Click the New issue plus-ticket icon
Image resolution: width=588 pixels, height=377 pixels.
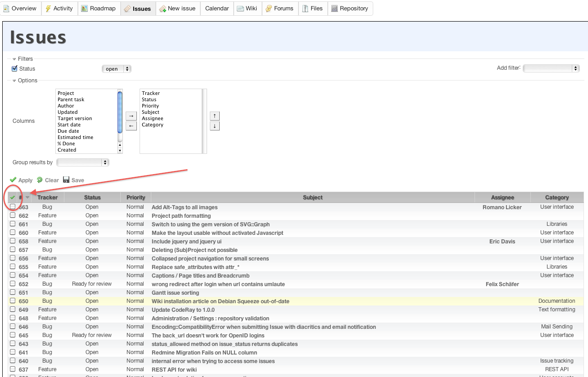pyautogui.click(x=163, y=9)
